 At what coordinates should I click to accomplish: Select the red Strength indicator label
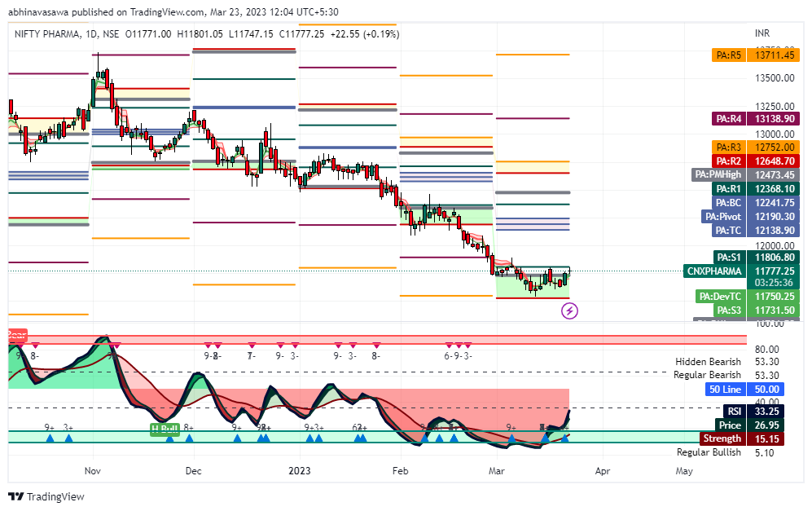[722, 438]
